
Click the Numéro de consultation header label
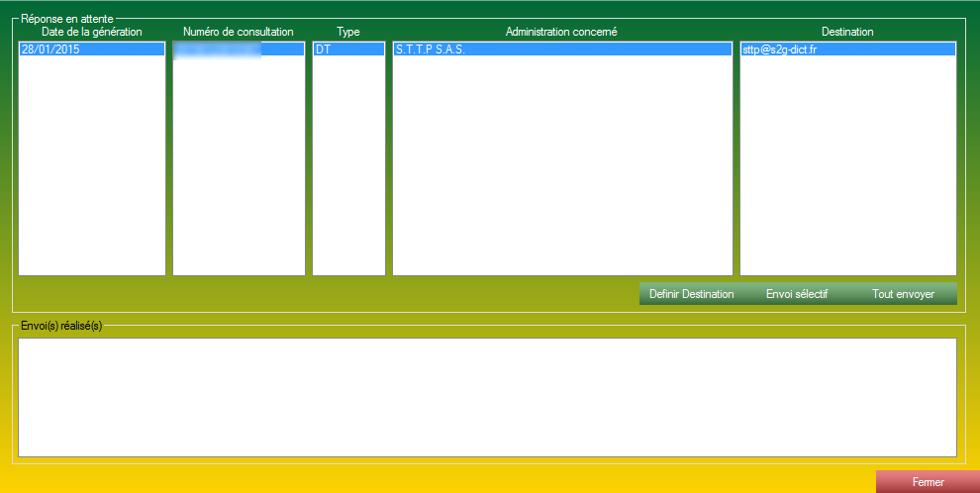tap(239, 32)
